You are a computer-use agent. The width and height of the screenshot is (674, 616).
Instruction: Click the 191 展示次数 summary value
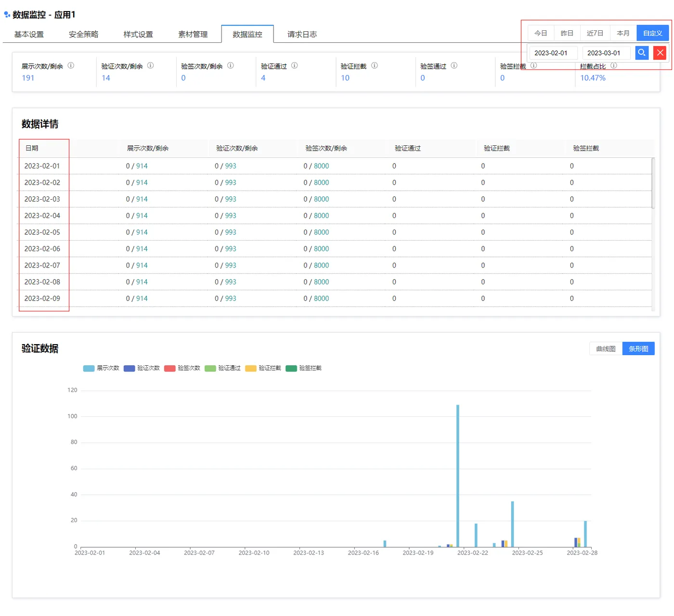(x=28, y=78)
